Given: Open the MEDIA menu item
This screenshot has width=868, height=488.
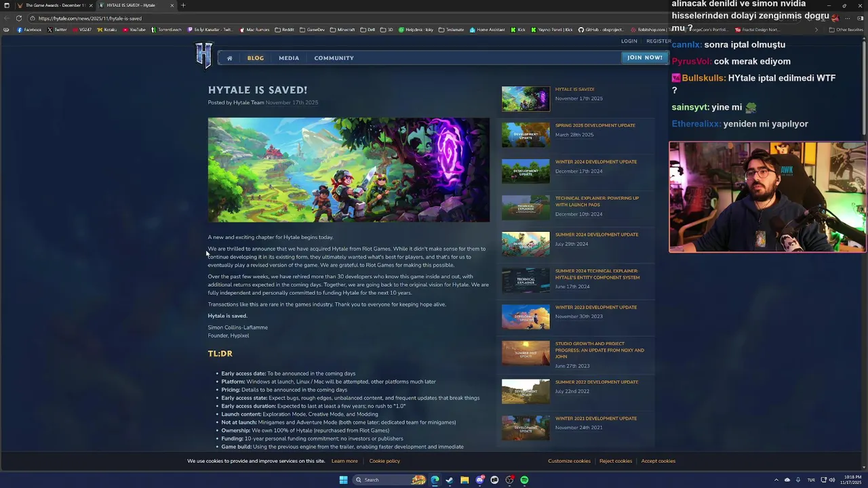Looking at the screenshot, I should coord(289,58).
